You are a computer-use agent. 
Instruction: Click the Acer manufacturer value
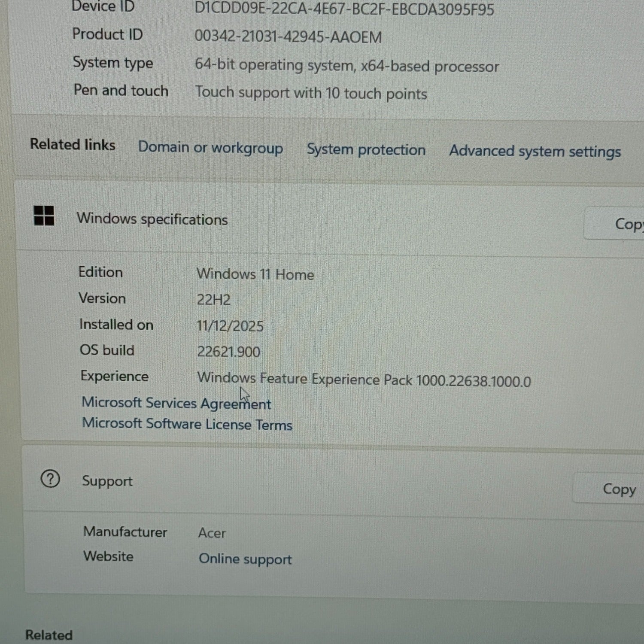(x=212, y=533)
